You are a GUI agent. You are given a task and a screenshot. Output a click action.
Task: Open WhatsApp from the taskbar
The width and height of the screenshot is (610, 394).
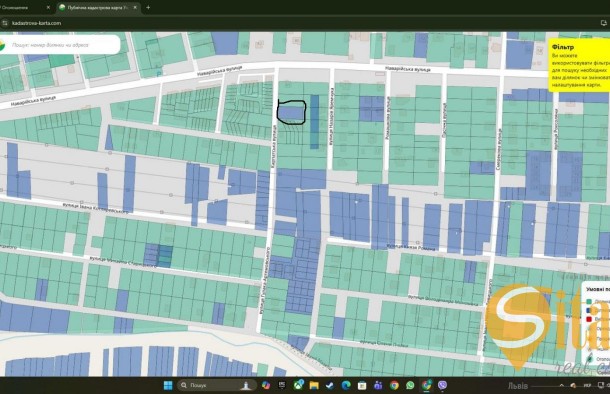point(410,385)
